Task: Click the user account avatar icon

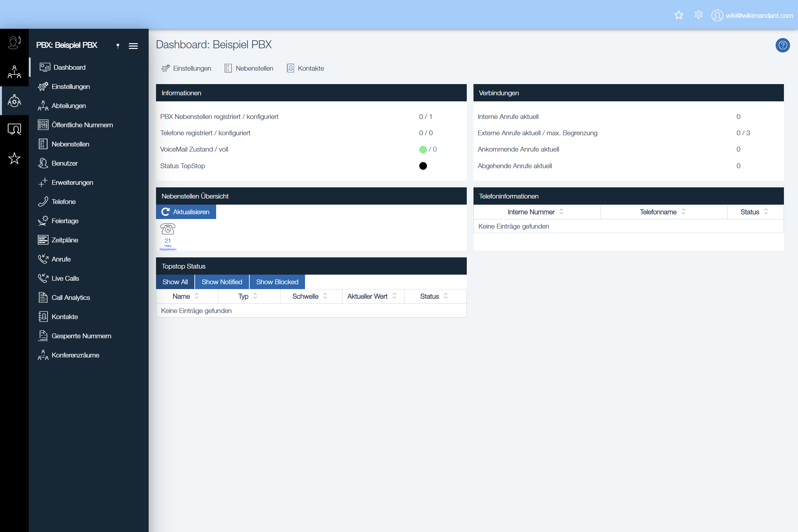Action: (717, 16)
